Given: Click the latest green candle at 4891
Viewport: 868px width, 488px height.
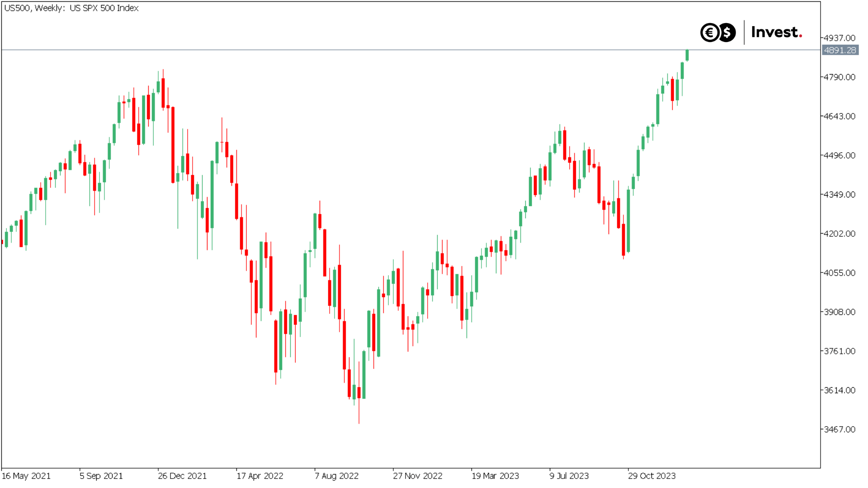Looking at the screenshot, I should 687,55.
